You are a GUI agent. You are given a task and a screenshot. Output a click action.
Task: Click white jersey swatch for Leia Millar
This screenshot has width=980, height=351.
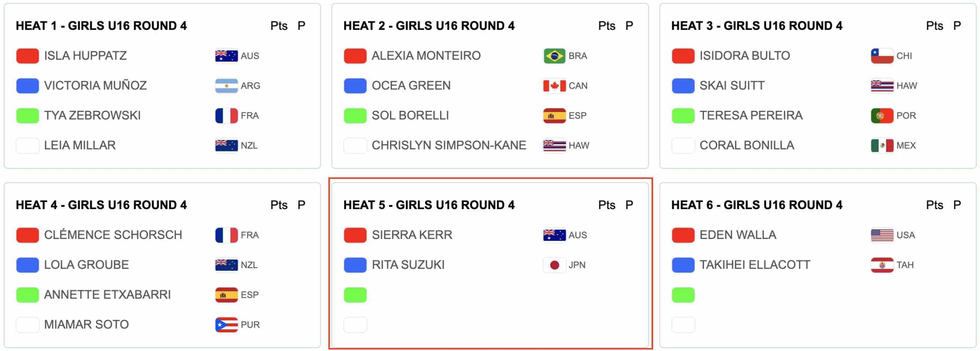click(27, 146)
